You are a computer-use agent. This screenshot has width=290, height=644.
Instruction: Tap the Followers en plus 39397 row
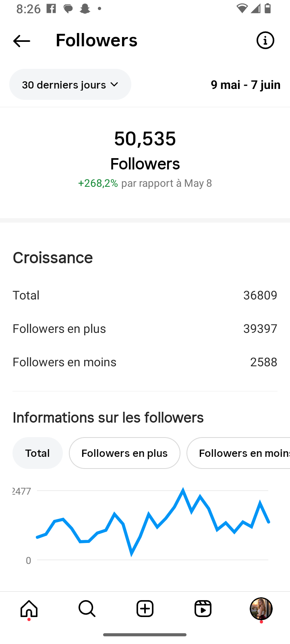click(145, 328)
